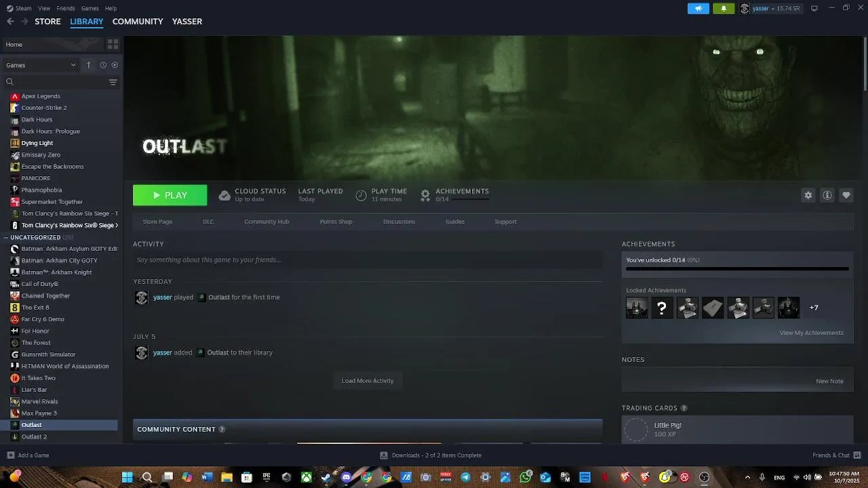
Task: Open the Points Shop link
Action: [x=336, y=222]
